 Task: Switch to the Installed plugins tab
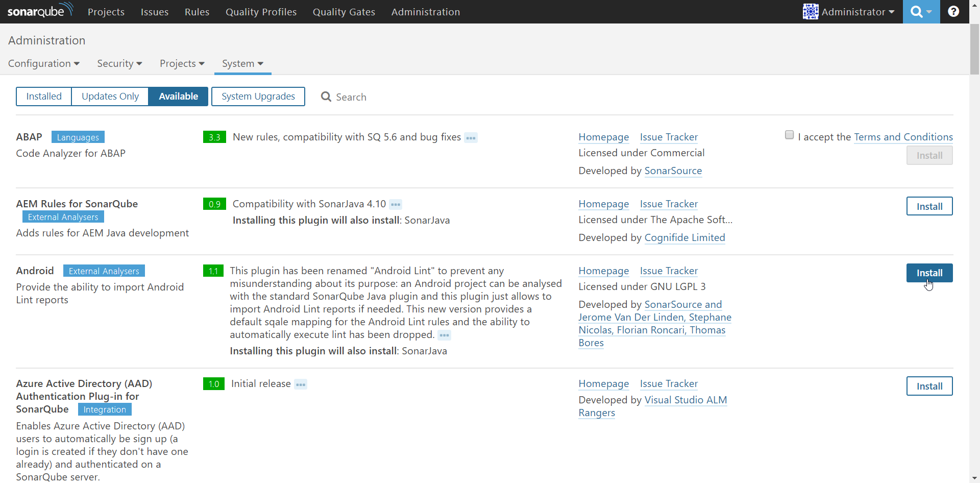[44, 96]
